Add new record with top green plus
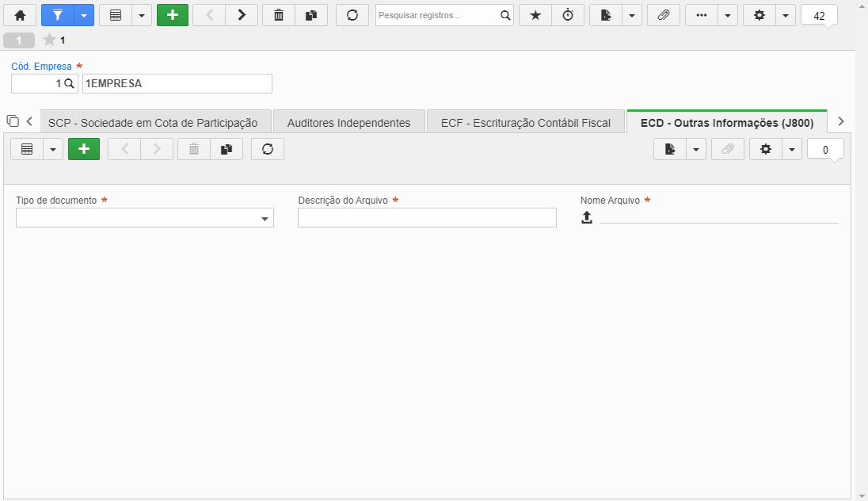 (173, 16)
